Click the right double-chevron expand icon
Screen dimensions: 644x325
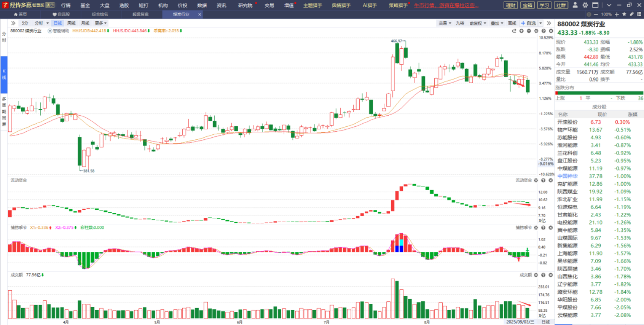click(x=549, y=23)
